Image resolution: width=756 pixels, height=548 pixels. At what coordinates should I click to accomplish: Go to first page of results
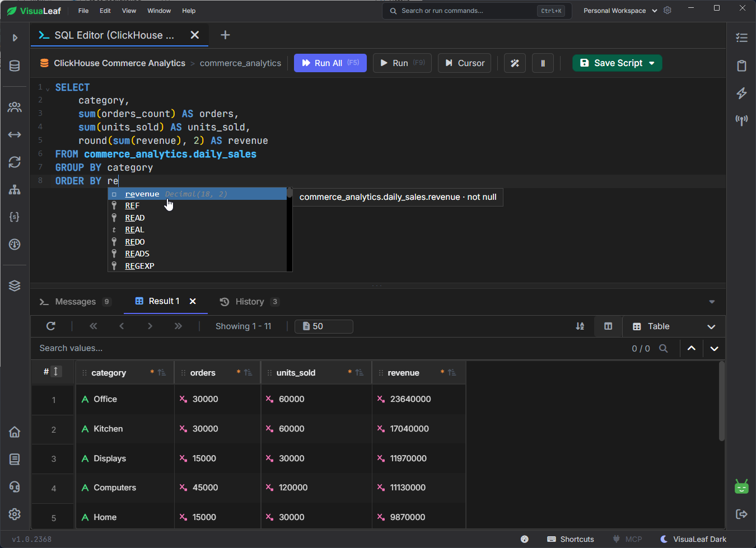click(94, 326)
